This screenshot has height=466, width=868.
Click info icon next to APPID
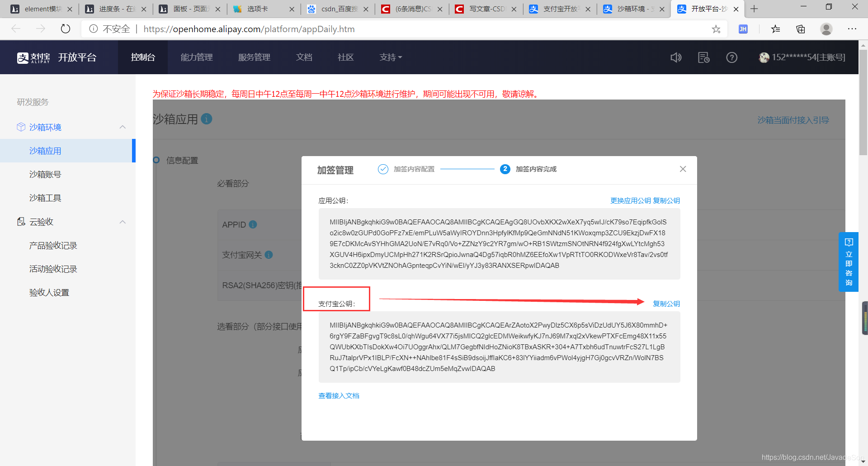253,224
